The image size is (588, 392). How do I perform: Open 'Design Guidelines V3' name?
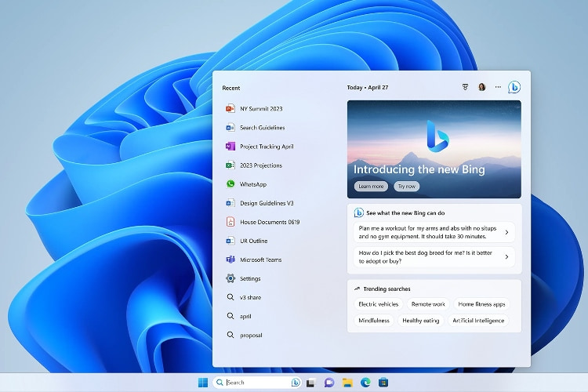click(267, 203)
